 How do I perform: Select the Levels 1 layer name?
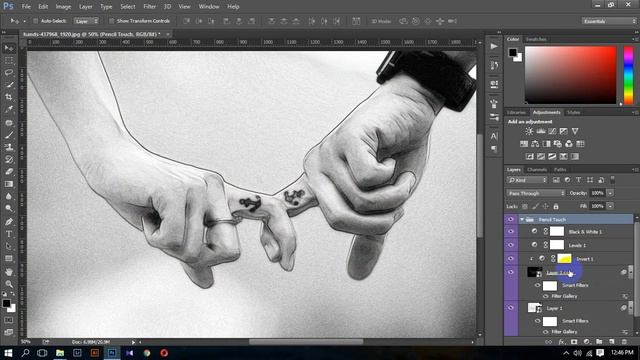coord(577,245)
